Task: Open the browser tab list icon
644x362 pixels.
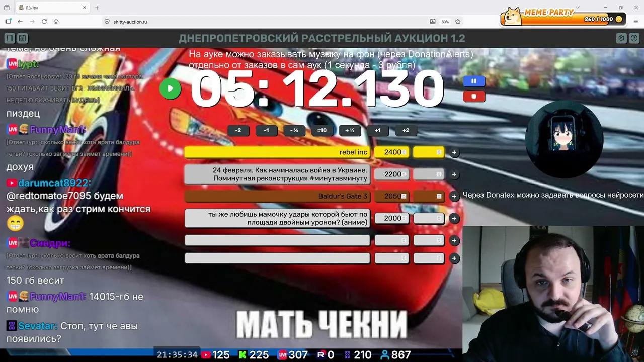Action: click(7, 8)
